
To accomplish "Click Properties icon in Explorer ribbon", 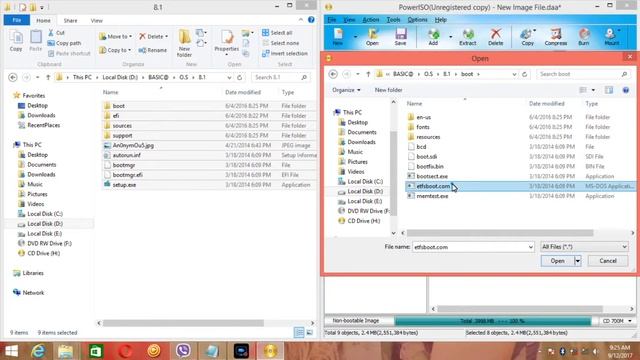I will pos(227,42).
